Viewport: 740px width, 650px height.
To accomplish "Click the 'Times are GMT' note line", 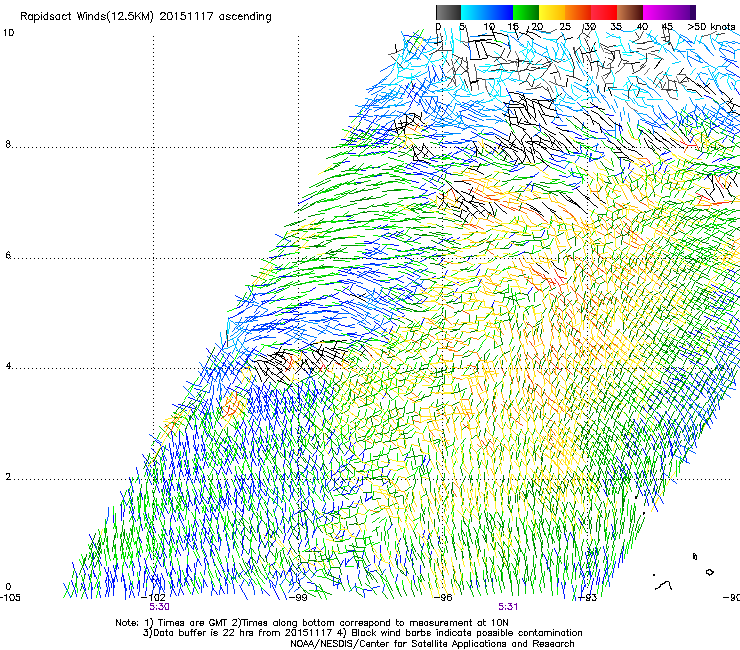I will coord(312,623).
